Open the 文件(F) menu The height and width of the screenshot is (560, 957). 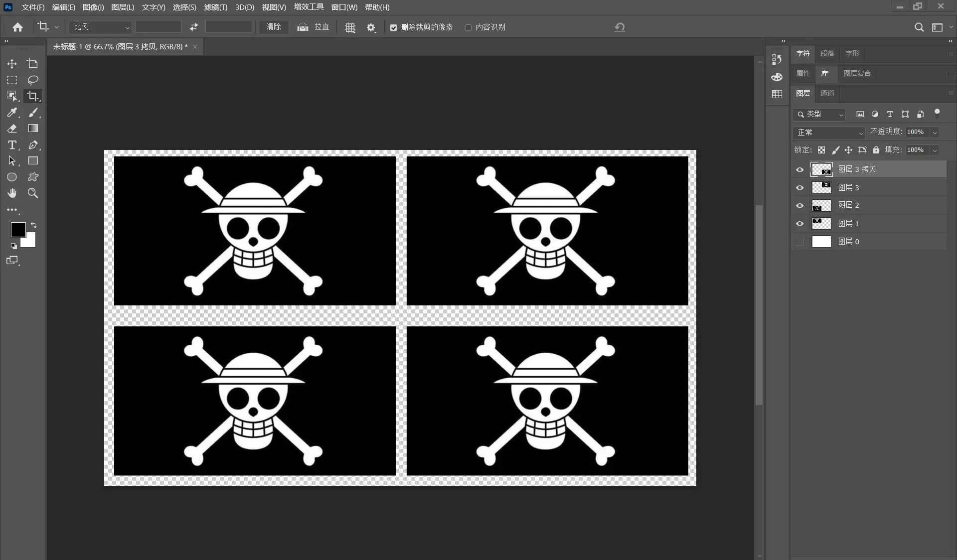(x=33, y=7)
